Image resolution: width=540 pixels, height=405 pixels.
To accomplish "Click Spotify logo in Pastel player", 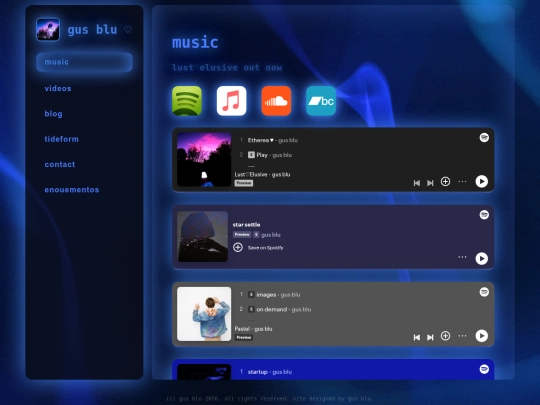I will [484, 292].
